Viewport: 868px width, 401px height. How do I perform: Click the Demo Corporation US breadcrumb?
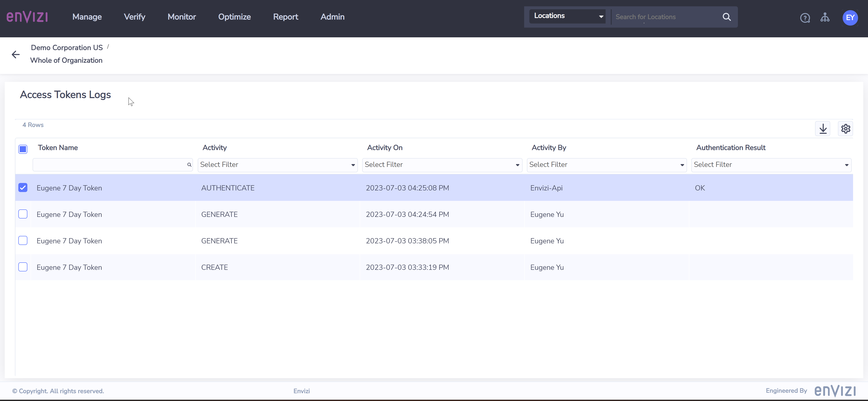click(x=67, y=47)
